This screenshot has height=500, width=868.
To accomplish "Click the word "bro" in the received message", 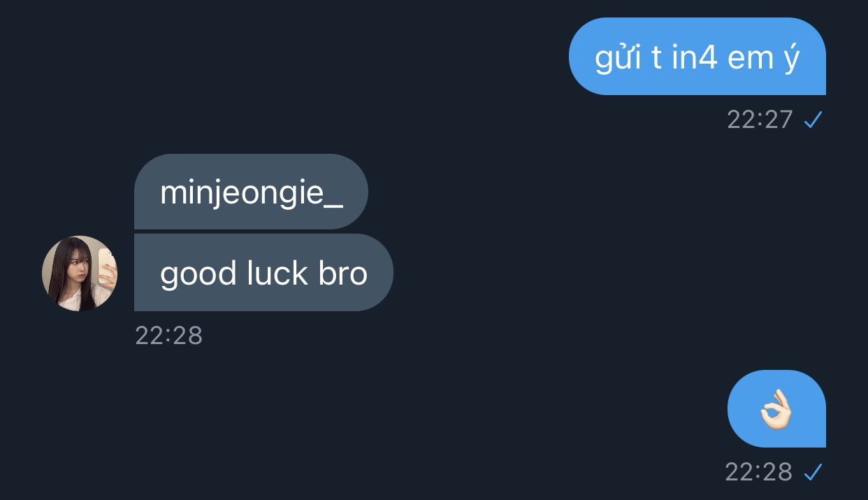I will (343, 273).
